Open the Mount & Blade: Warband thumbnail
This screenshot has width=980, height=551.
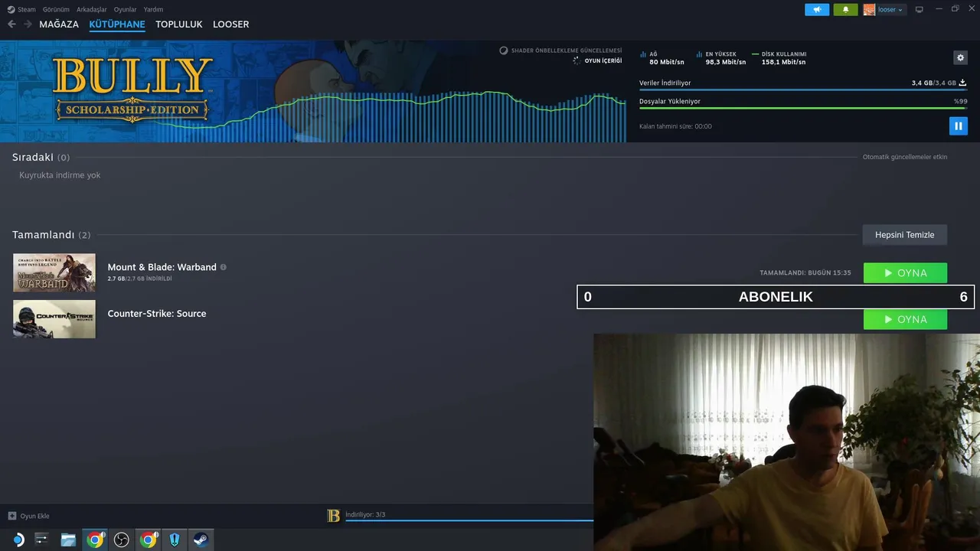coord(54,272)
